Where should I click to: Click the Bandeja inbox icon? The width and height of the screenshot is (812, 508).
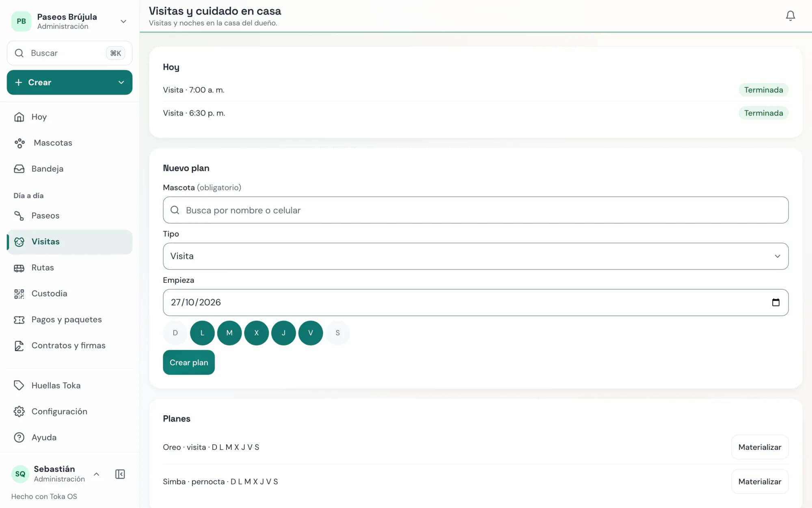tap(19, 169)
